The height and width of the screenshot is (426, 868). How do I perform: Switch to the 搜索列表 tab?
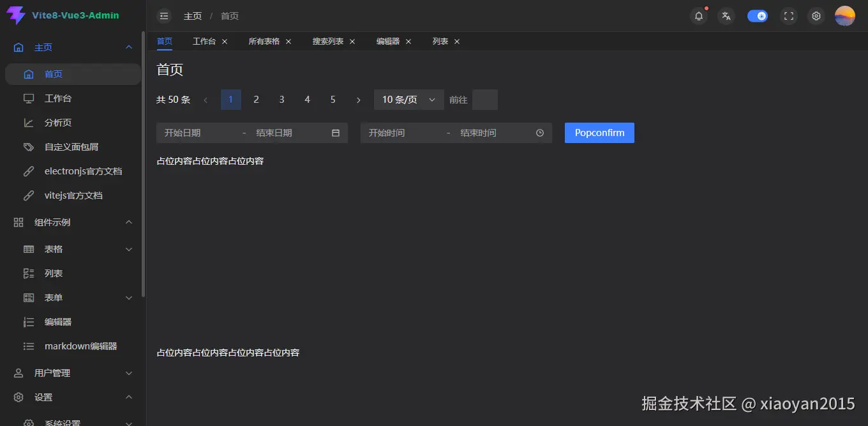(x=328, y=42)
